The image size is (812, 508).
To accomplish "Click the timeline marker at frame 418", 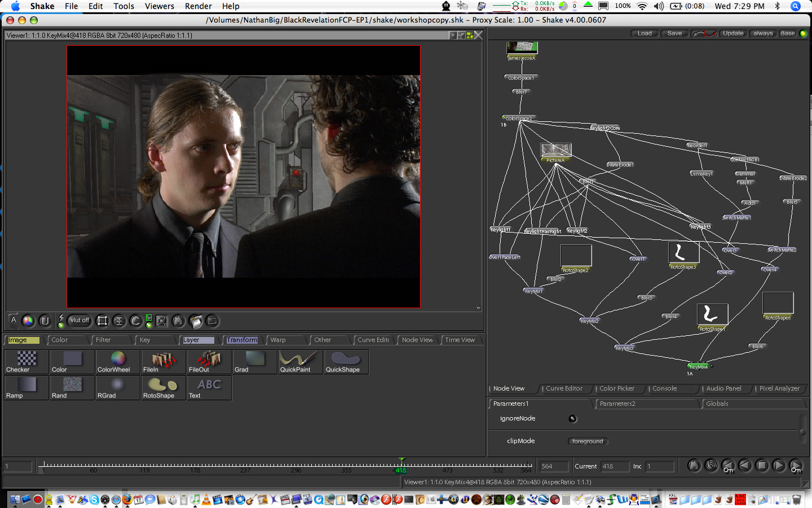I will [x=401, y=465].
